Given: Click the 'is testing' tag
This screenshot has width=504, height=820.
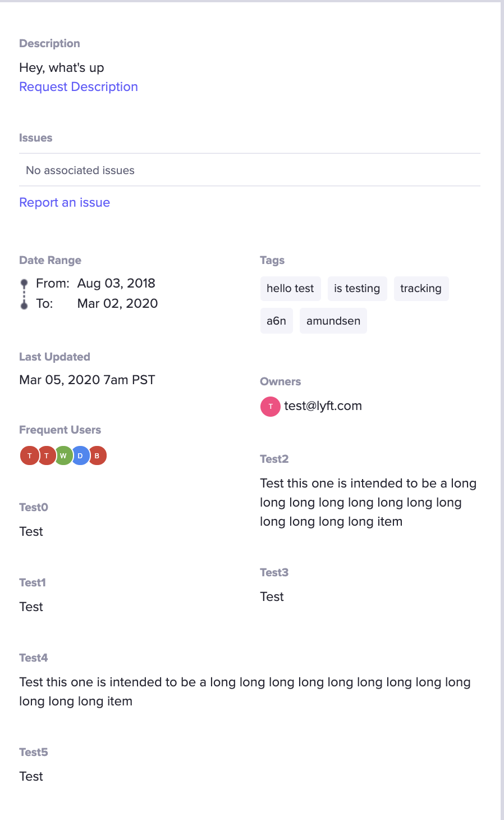Looking at the screenshot, I should pos(357,289).
